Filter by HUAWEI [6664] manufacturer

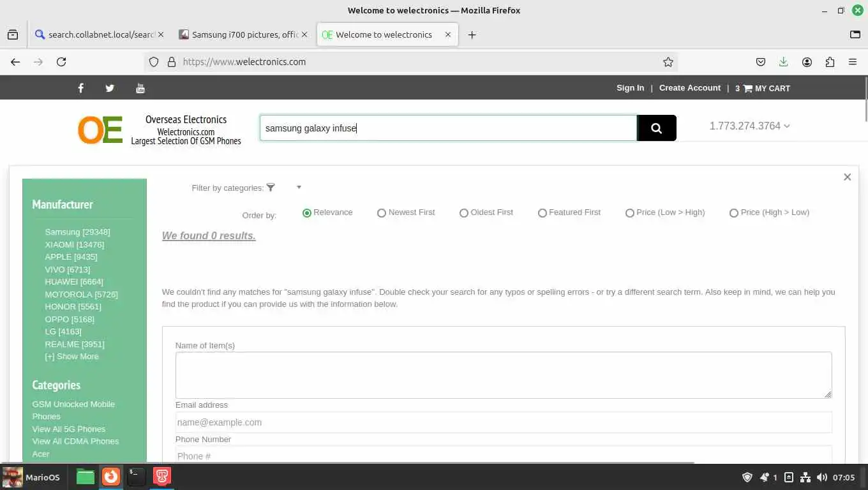[x=73, y=282]
